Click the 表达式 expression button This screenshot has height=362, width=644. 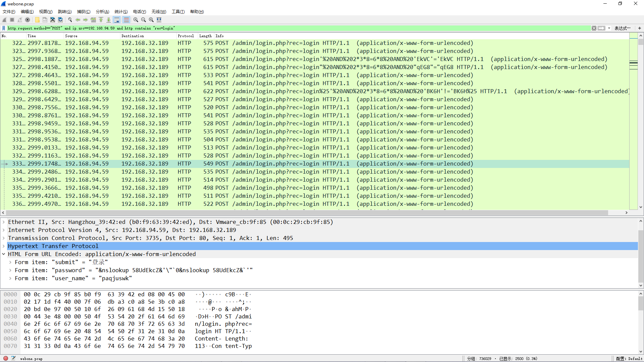pyautogui.click(x=622, y=28)
